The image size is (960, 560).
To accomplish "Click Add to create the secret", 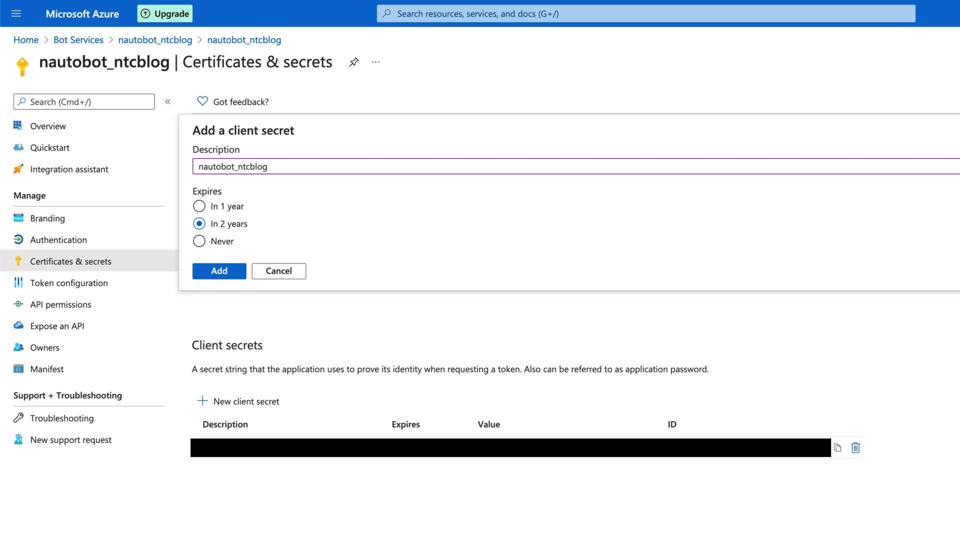I will point(219,271).
